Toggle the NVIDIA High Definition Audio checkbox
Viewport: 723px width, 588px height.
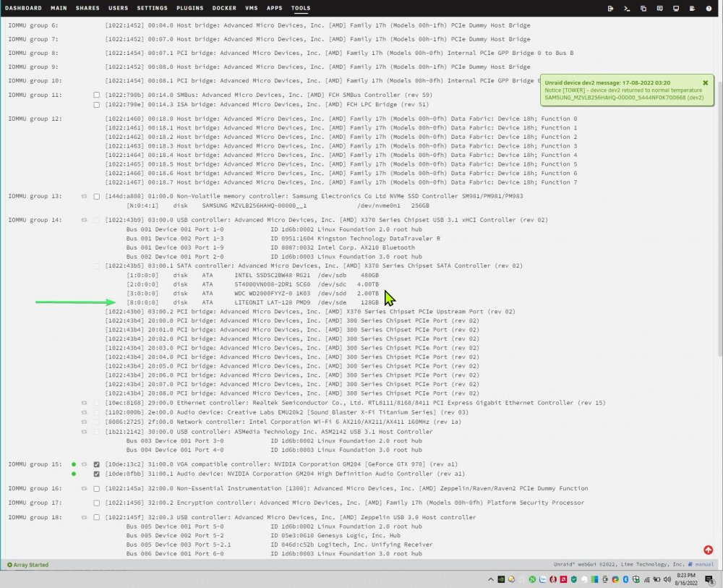(96, 474)
